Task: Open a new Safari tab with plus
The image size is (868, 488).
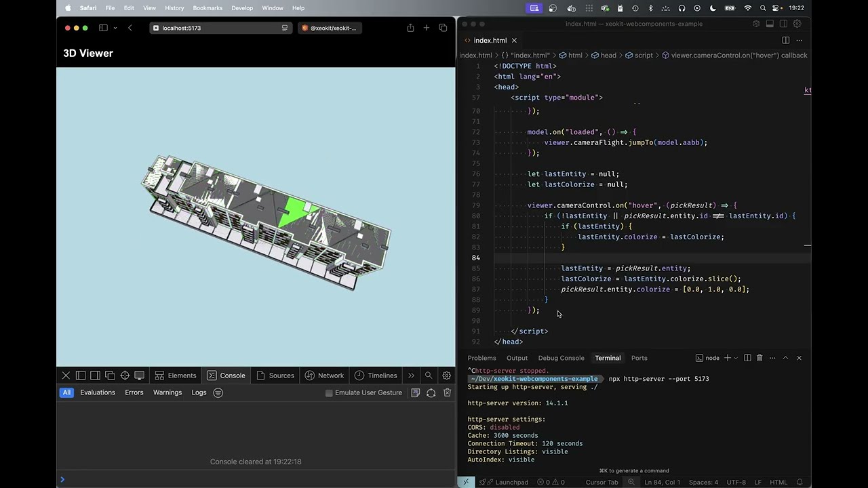Action: pyautogui.click(x=427, y=28)
